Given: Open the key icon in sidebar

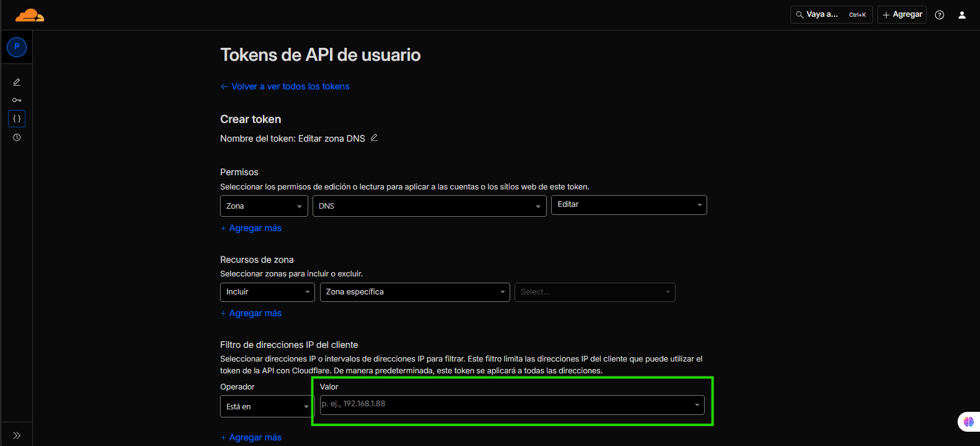Looking at the screenshot, I should [17, 100].
